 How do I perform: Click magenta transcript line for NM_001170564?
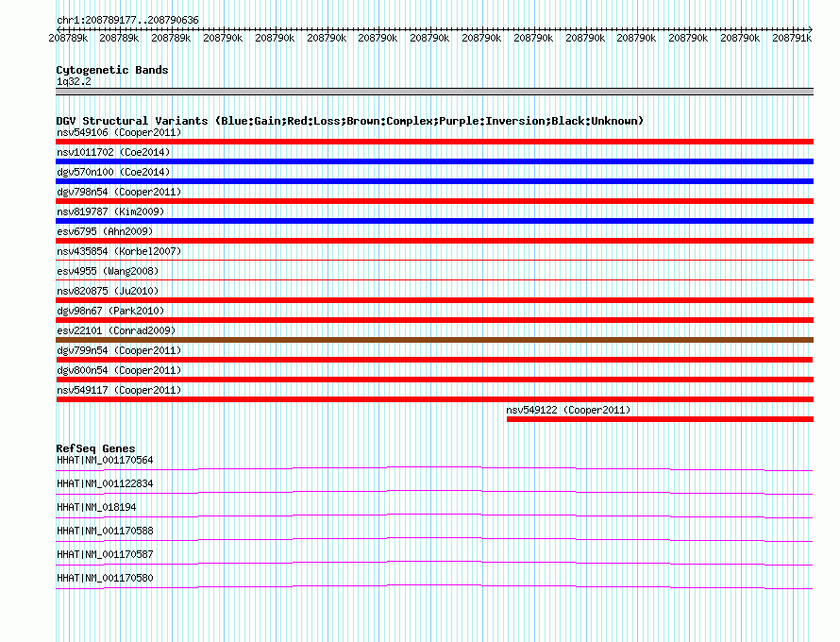pyautogui.click(x=434, y=468)
